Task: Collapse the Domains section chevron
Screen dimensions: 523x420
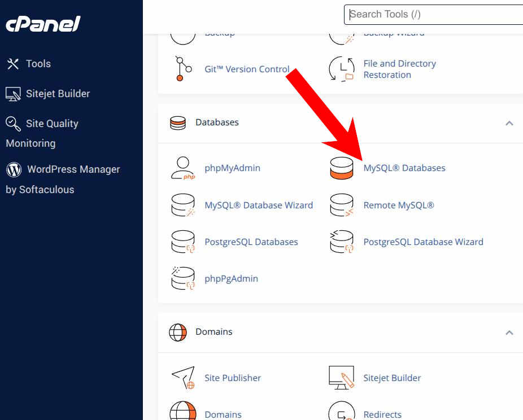Action: 509,333
